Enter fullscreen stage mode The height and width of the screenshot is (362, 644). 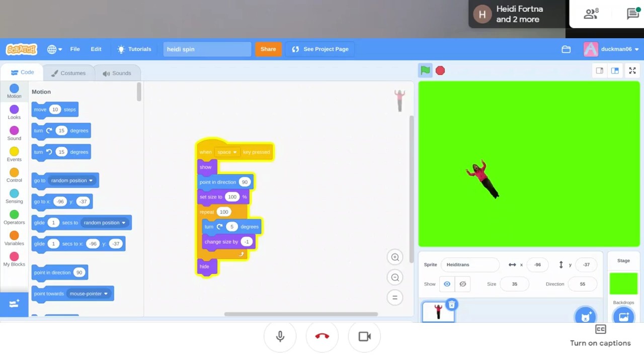(x=632, y=71)
